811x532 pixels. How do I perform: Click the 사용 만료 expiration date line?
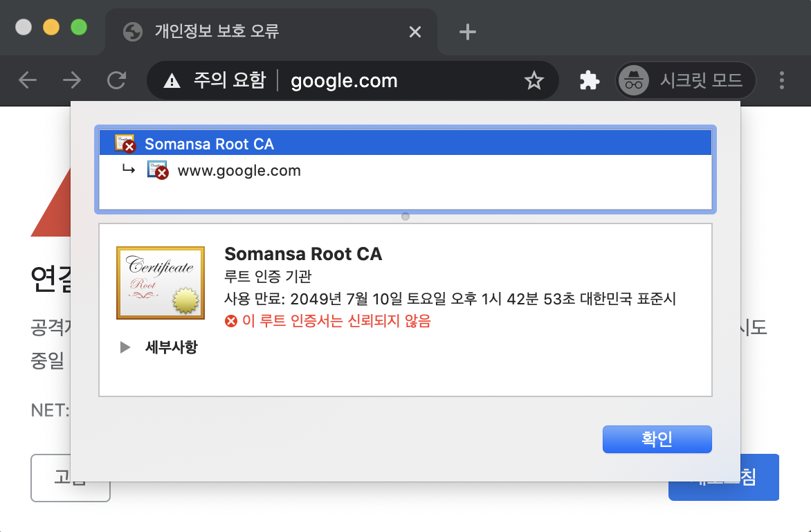(x=450, y=299)
